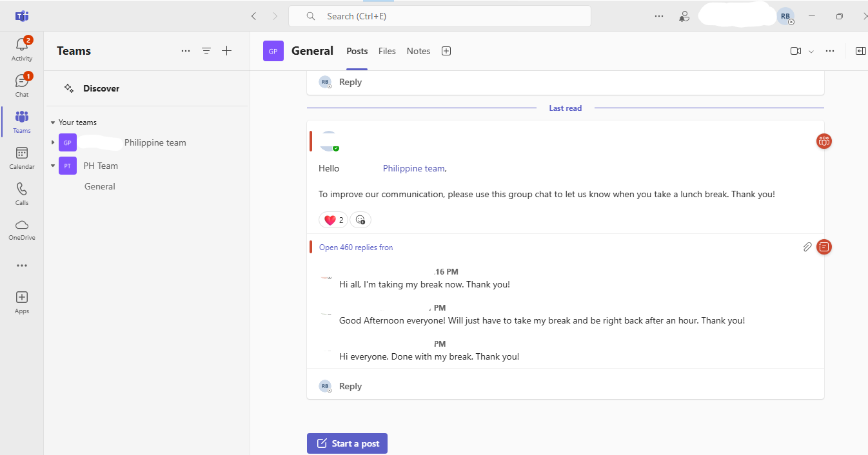
Task: Open the 460 replies link
Action: tap(356, 247)
